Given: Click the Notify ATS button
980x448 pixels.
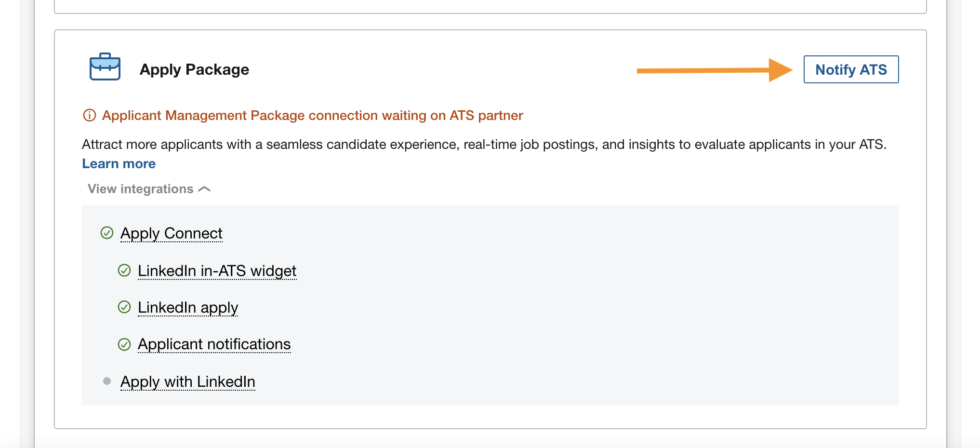Looking at the screenshot, I should [851, 69].
